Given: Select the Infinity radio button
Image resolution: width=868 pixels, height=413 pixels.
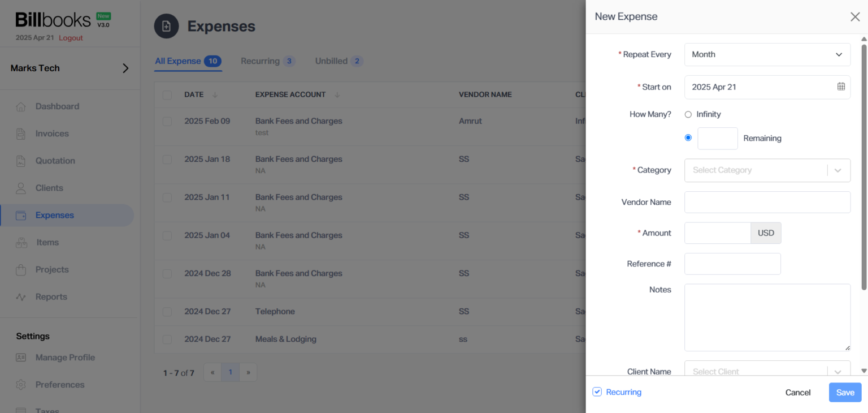Looking at the screenshot, I should [x=688, y=114].
